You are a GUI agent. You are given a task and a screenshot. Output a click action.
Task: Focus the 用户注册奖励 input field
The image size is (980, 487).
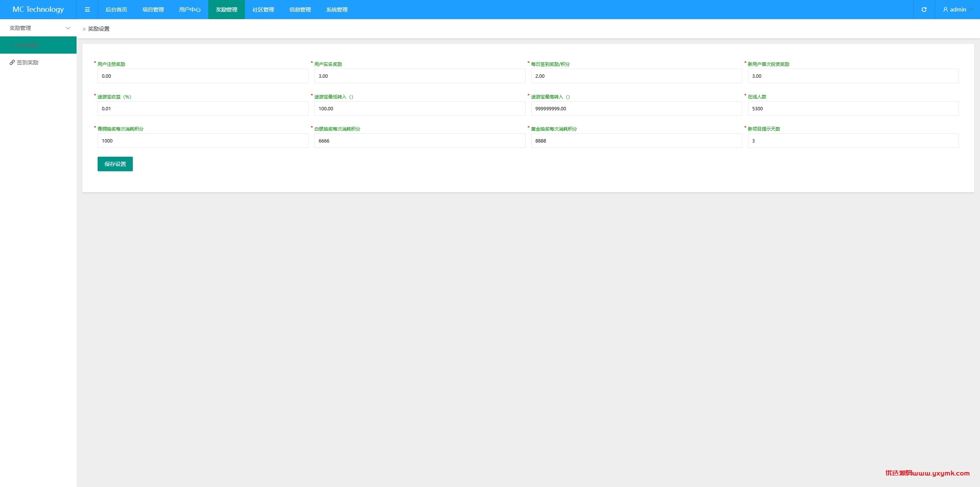[x=203, y=76]
